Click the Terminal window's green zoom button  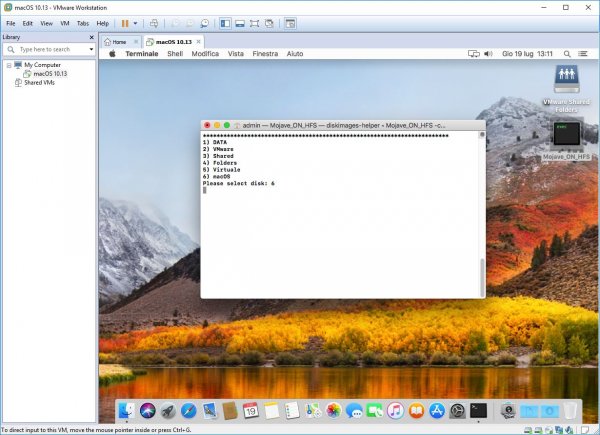pyautogui.click(x=227, y=125)
